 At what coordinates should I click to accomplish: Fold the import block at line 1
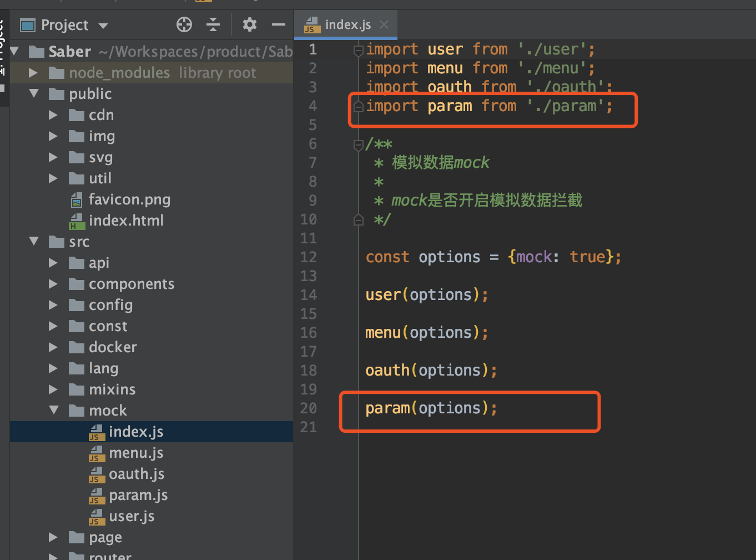(x=359, y=51)
